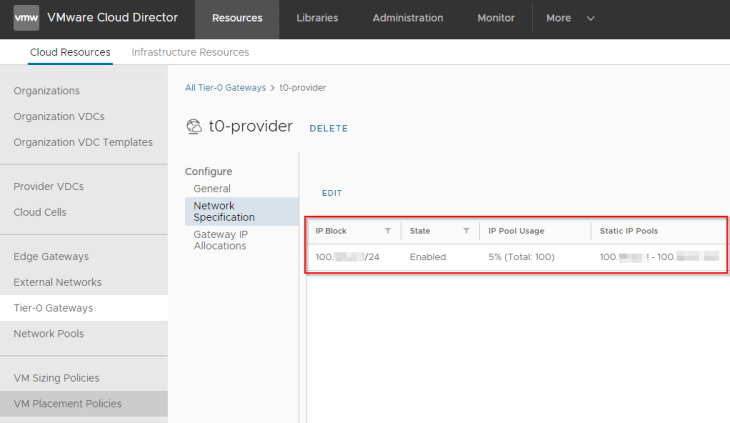This screenshot has width=730, height=423.
Task: Open the Resources menu
Action: [x=237, y=18]
